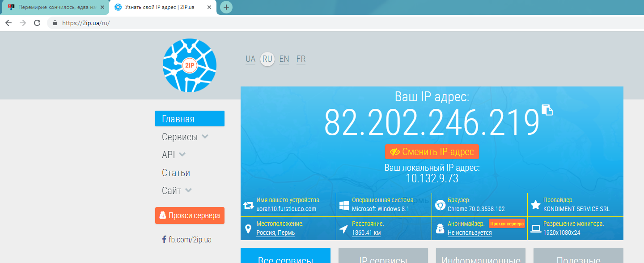644x263 pixels.
Task: Copy the IP address using copy icon
Action: [547, 110]
